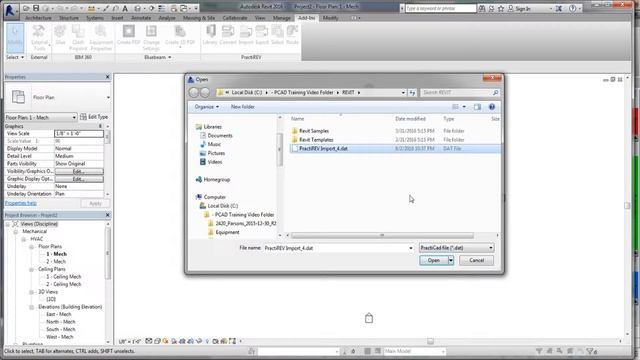Click the View Scale value field
This screenshot has width=640, height=360.
[x=79, y=133]
